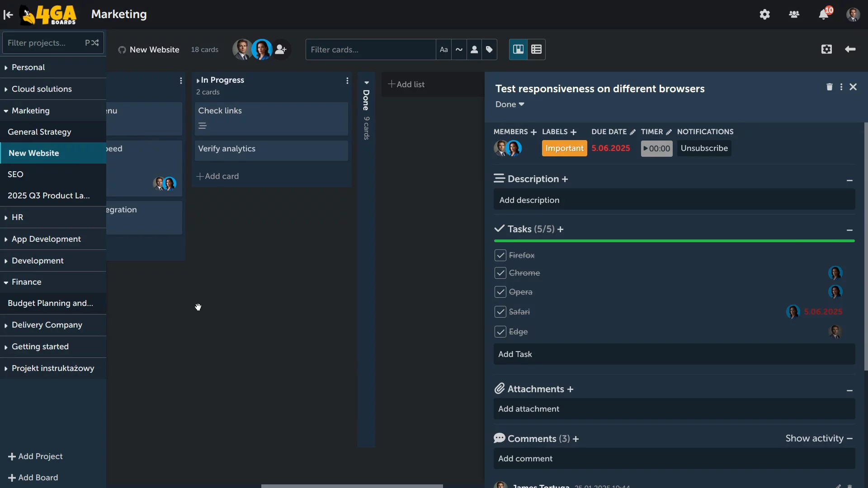This screenshot has height=488, width=868.
Task: Open the Done list dropdown on card
Action: click(509, 104)
